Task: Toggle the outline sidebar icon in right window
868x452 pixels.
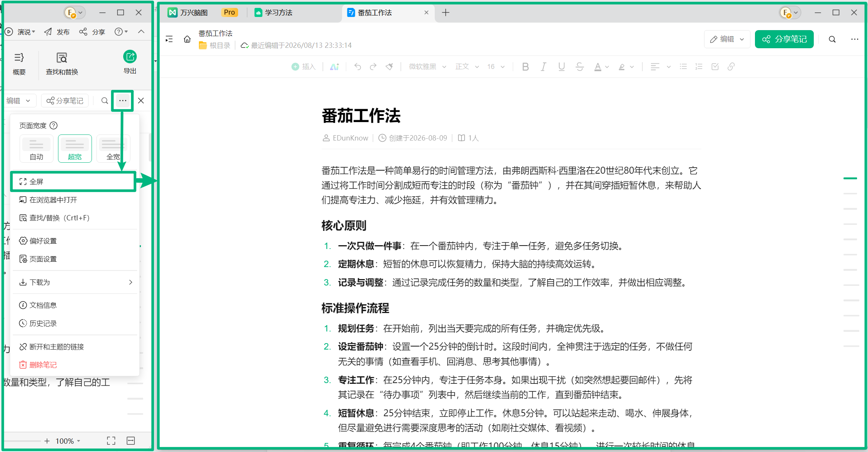Action: (169, 39)
